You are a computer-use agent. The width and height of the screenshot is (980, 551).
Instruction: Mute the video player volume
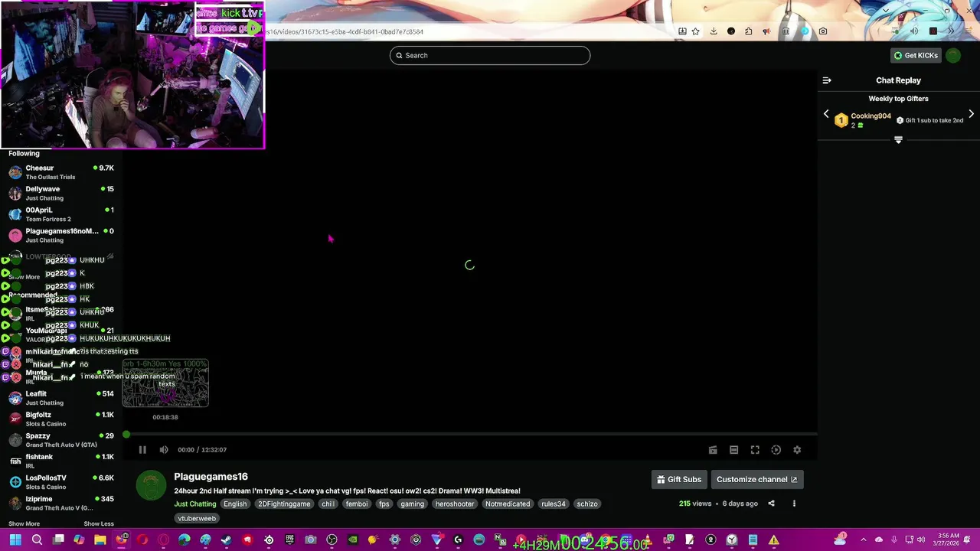pyautogui.click(x=163, y=450)
